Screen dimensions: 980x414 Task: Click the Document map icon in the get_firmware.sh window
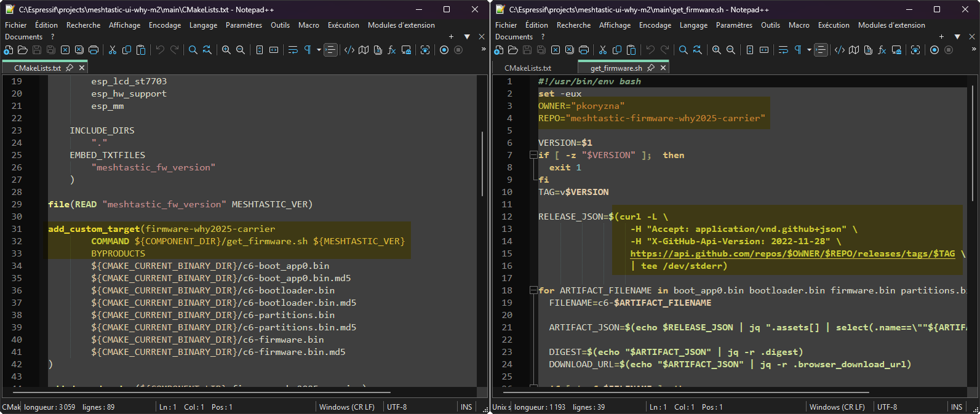click(854, 50)
